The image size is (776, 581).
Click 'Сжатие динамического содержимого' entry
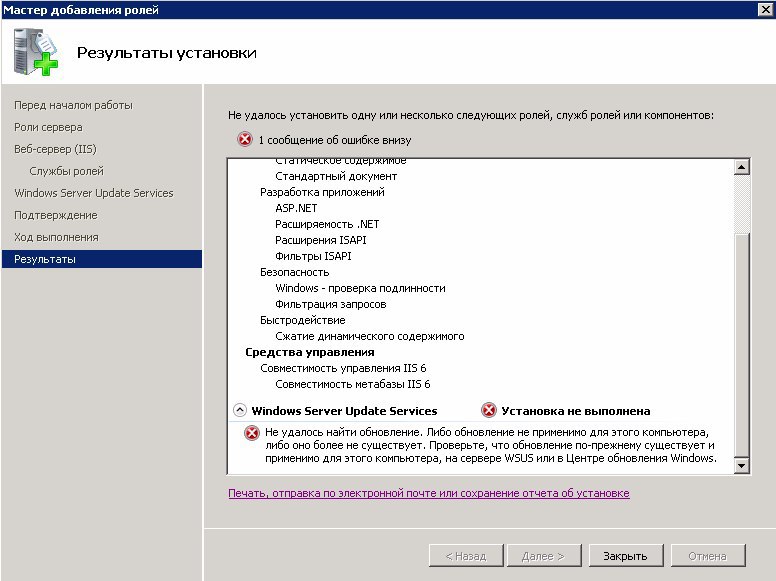pyautogui.click(x=370, y=336)
